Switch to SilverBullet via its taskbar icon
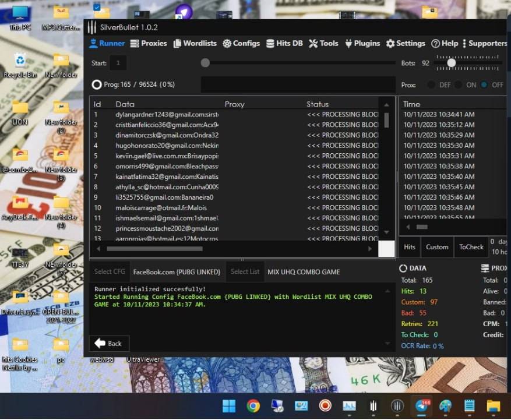This screenshot has width=511, height=420. [x=373, y=406]
